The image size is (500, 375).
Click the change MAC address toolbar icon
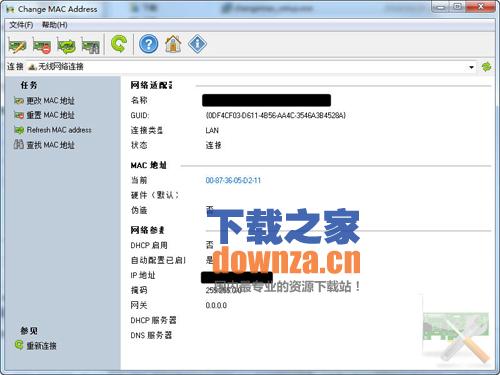click(x=17, y=46)
